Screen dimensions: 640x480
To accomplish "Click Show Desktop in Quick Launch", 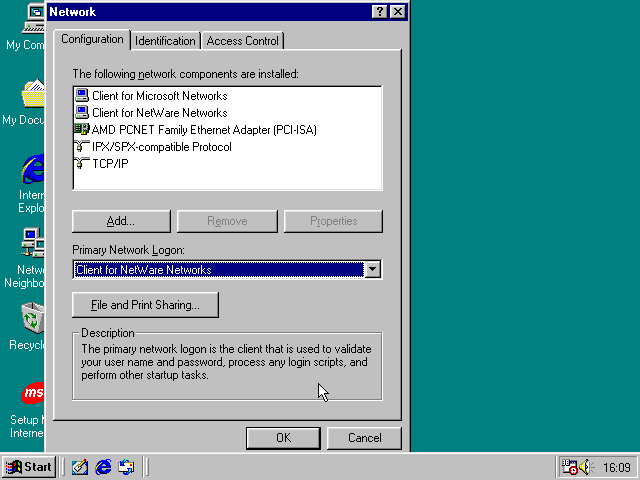I will click(x=80, y=467).
